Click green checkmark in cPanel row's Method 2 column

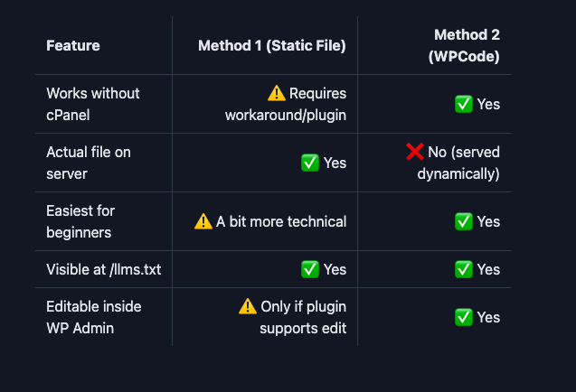coord(464,104)
